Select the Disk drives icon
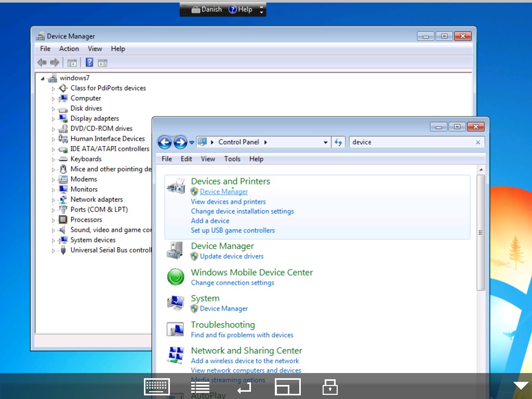Screen dimensions: 532x399 point(63,109)
